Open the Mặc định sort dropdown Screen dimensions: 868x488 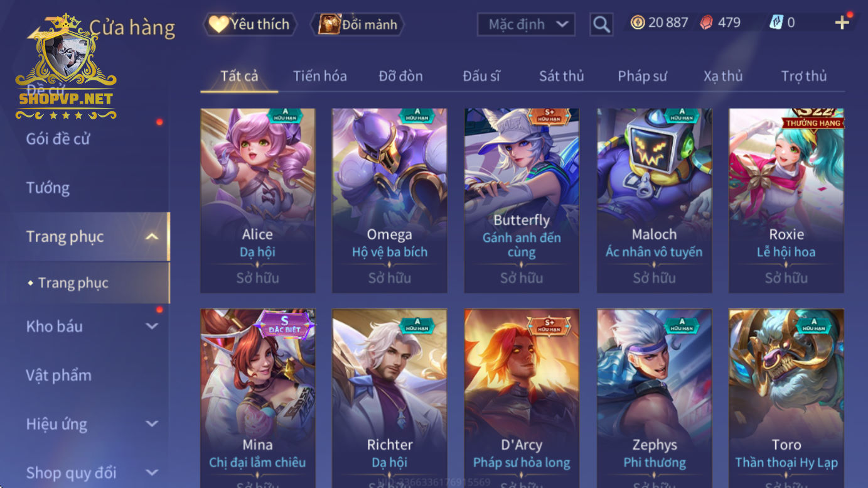(x=526, y=24)
